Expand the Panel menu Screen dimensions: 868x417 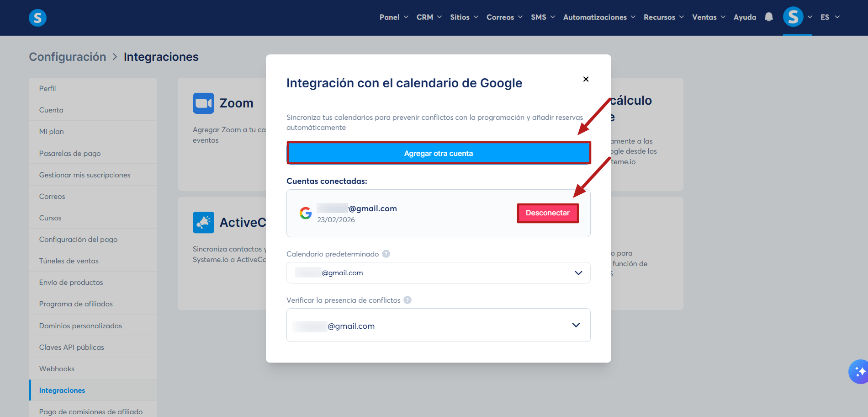tap(394, 17)
